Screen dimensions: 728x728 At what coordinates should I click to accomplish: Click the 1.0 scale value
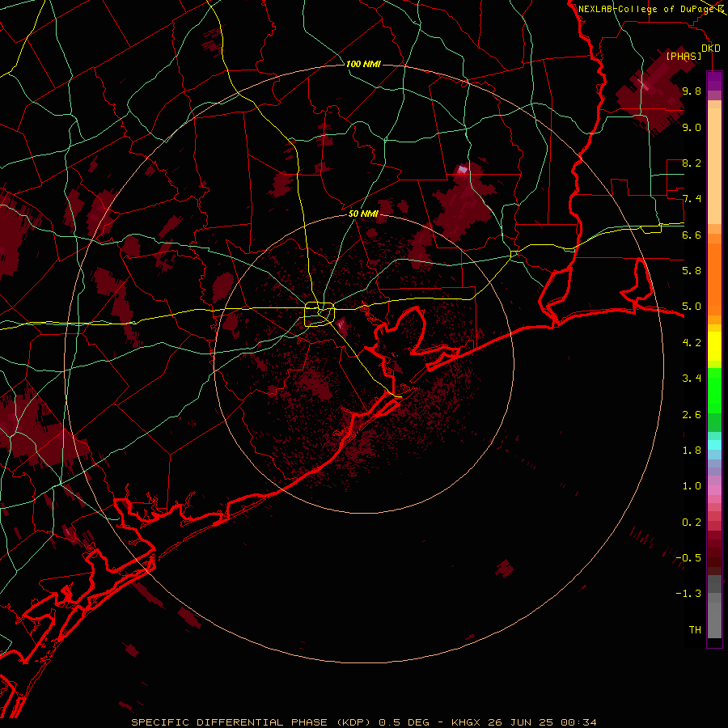coord(692,485)
